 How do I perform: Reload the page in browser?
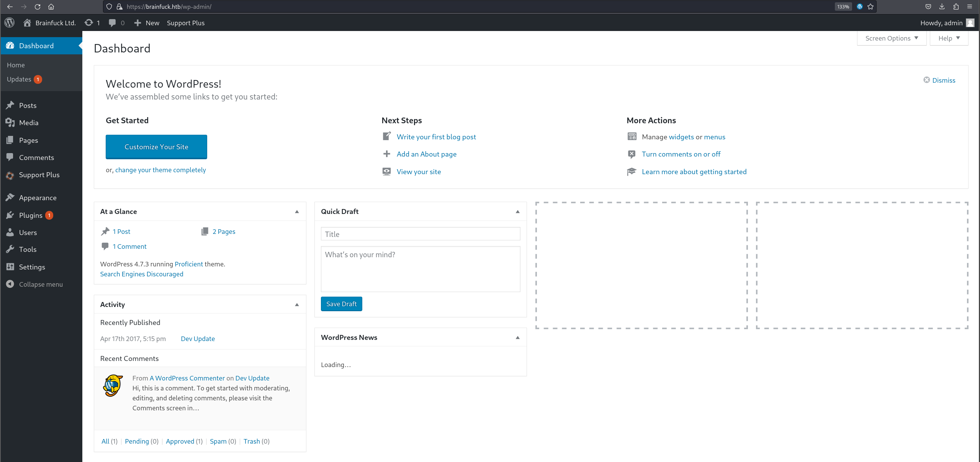coord(37,7)
